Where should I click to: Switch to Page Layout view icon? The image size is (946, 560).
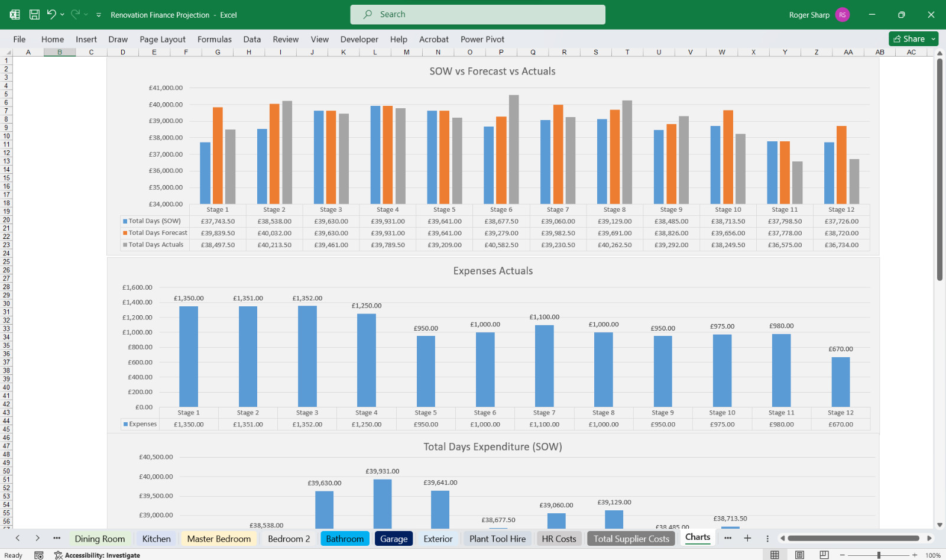(x=799, y=555)
